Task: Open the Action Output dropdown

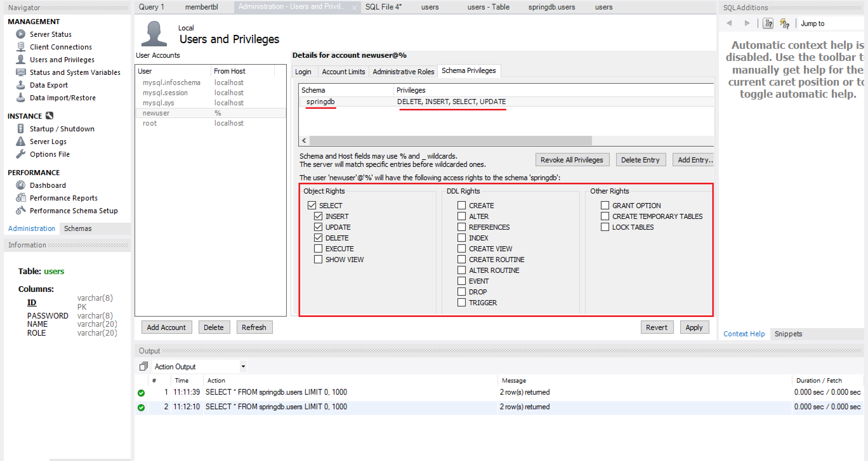Action: click(243, 366)
